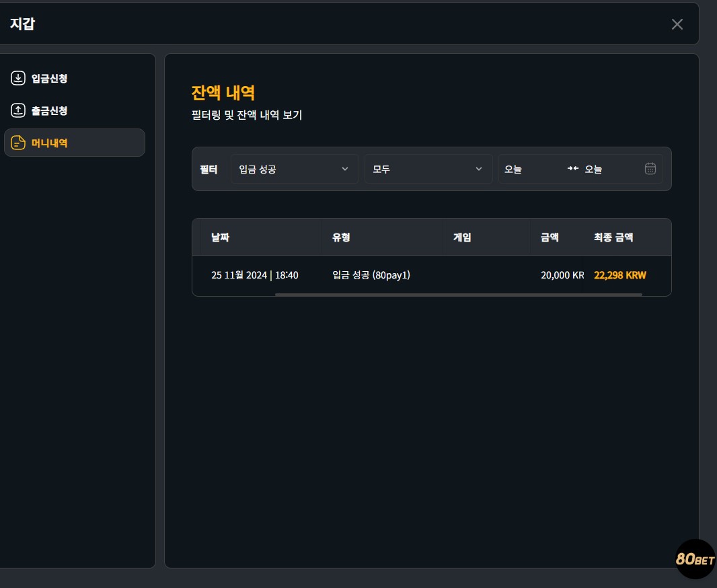Click the withdrawal upload icon beside 출금신청
This screenshot has height=588, width=717.
[x=18, y=110]
